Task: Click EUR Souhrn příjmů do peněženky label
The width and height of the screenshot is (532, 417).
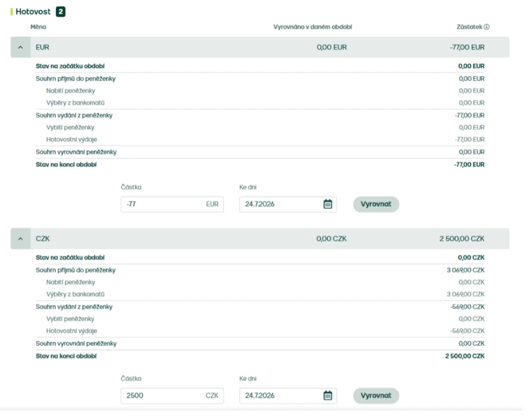Action: pos(76,79)
